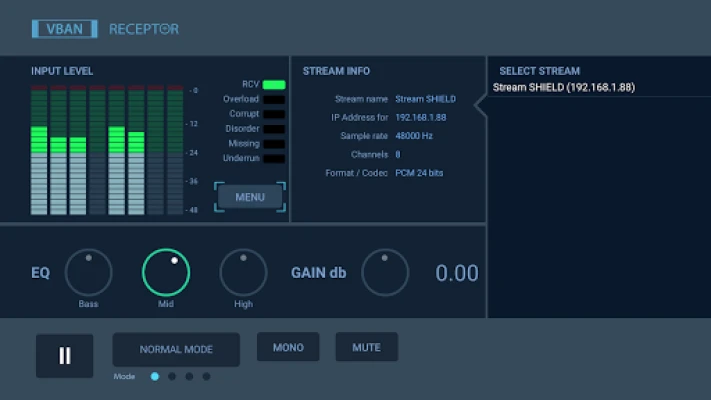Screen dimensions: 711x400
Task: Click the EQ Bass knob
Action: pos(89,272)
